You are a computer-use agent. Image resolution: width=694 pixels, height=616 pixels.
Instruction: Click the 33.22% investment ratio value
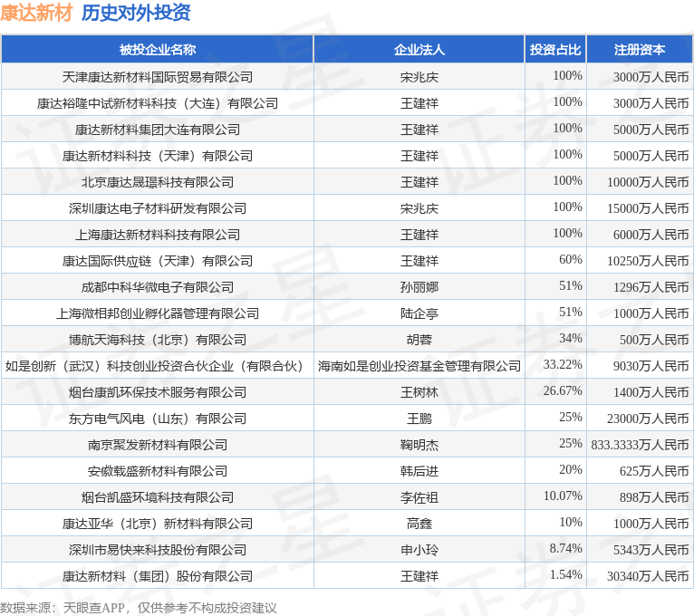tap(563, 364)
